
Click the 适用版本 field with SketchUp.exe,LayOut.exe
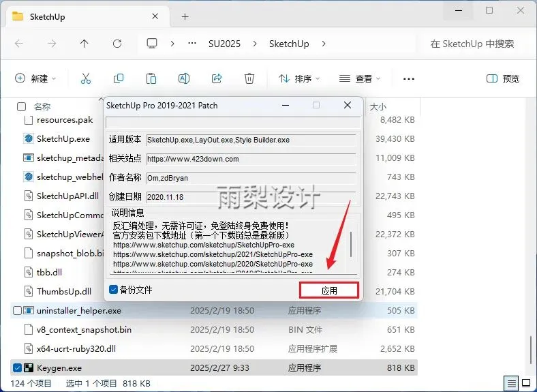251,140
